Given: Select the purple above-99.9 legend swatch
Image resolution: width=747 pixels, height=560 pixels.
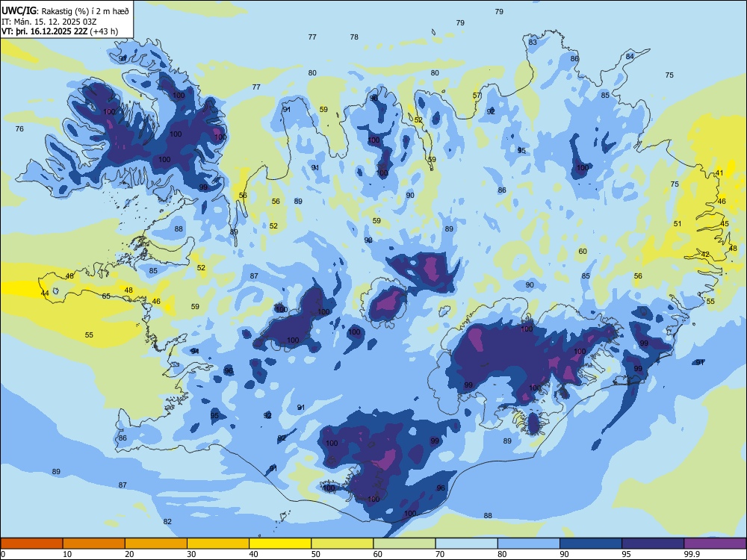Looking at the screenshot, I should (715, 544).
